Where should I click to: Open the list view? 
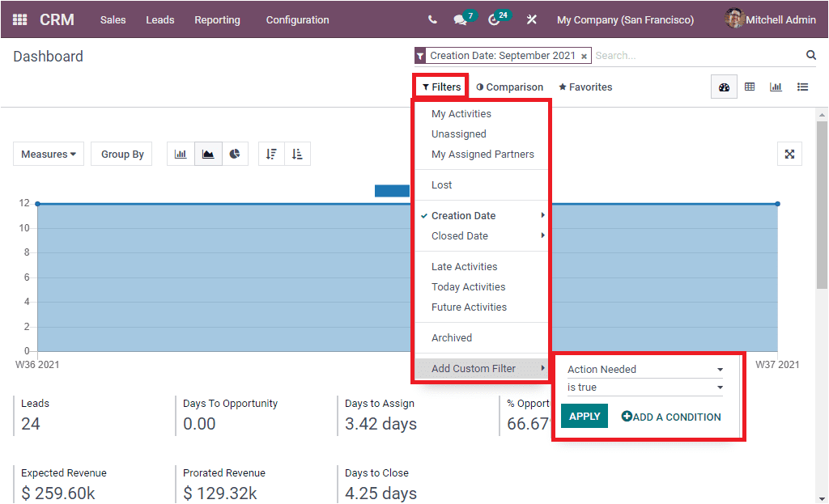802,87
